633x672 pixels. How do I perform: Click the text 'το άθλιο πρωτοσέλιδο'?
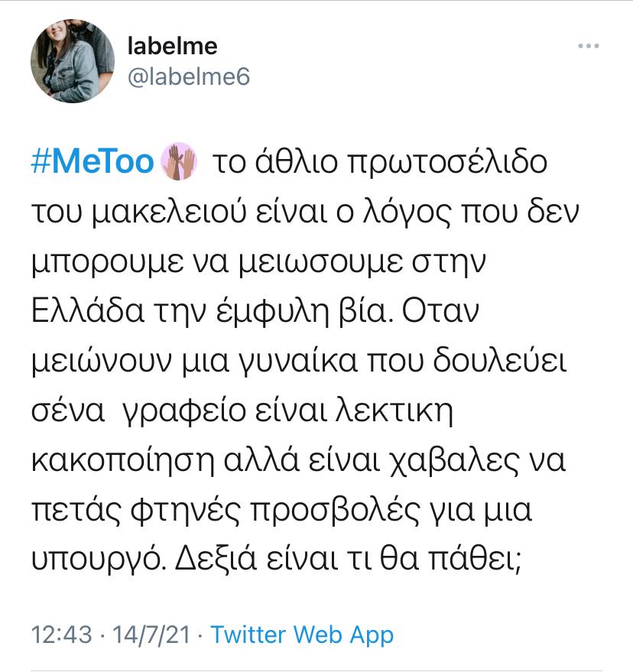[380, 163]
